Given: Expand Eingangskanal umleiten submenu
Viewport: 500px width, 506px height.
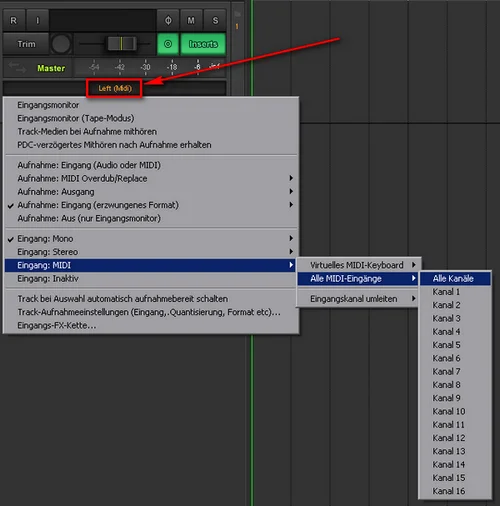Looking at the screenshot, I should pyautogui.click(x=358, y=299).
